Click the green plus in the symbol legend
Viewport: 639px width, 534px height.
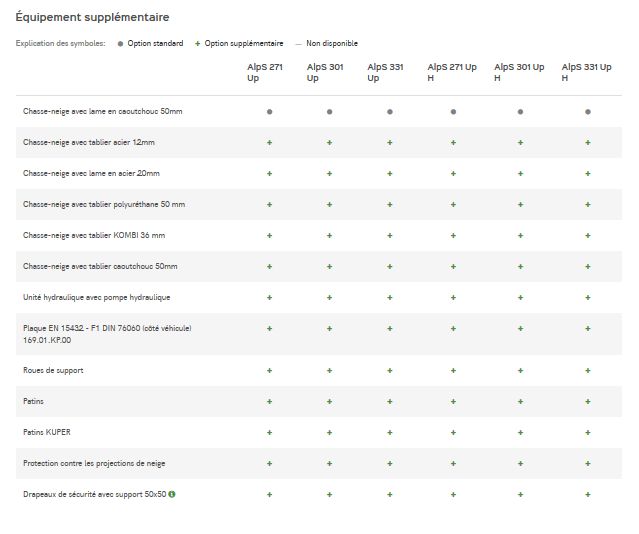point(198,44)
